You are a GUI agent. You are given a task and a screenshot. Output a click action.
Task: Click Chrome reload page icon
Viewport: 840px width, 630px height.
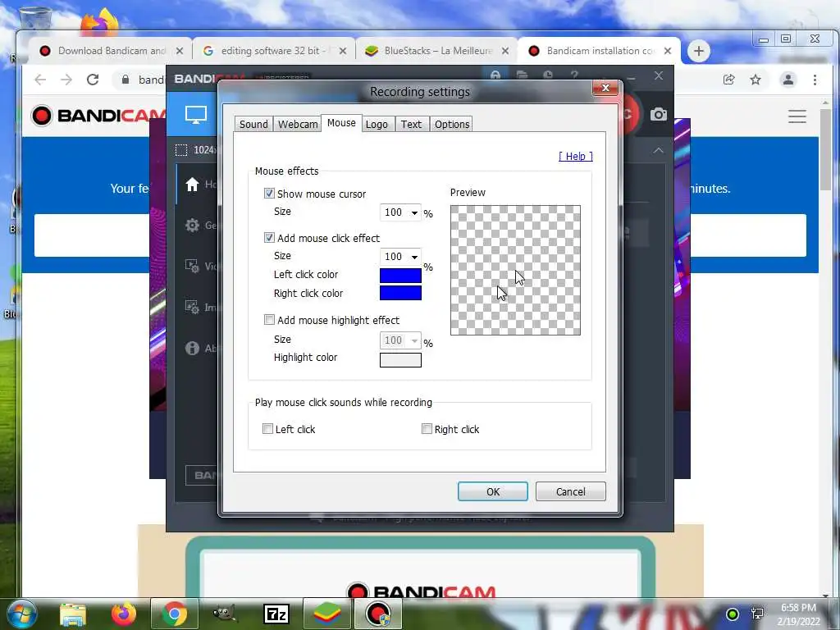(93, 80)
